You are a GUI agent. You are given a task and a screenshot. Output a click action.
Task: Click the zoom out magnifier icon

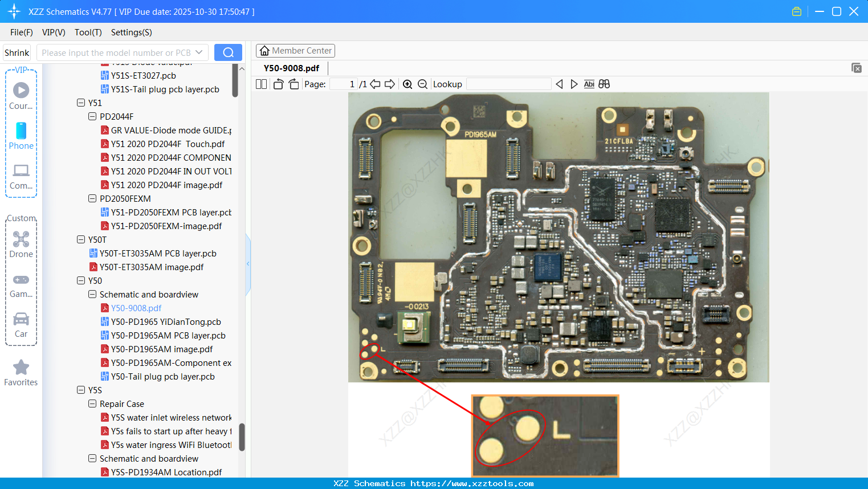pyautogui.click(x=422, y=84)
